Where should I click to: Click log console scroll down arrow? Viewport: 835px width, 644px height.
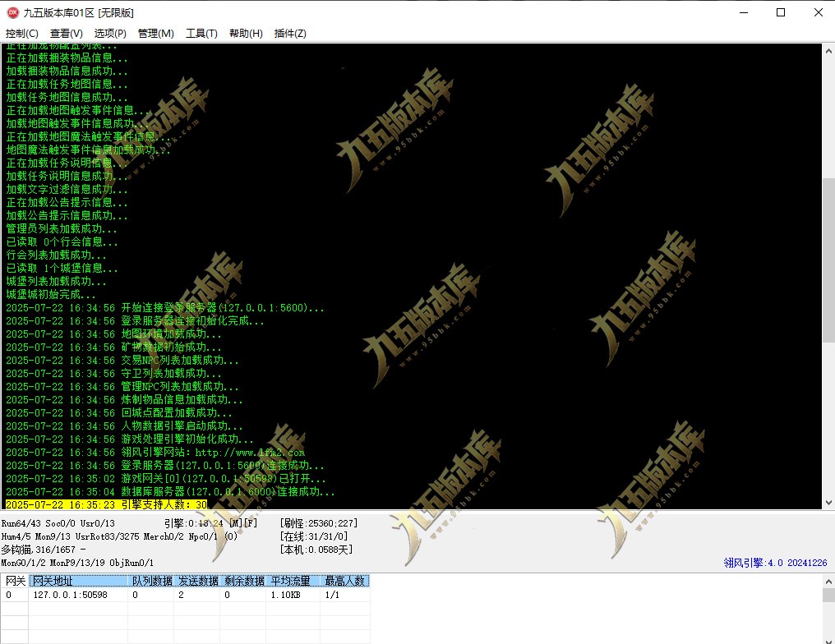tap(828, 502)
